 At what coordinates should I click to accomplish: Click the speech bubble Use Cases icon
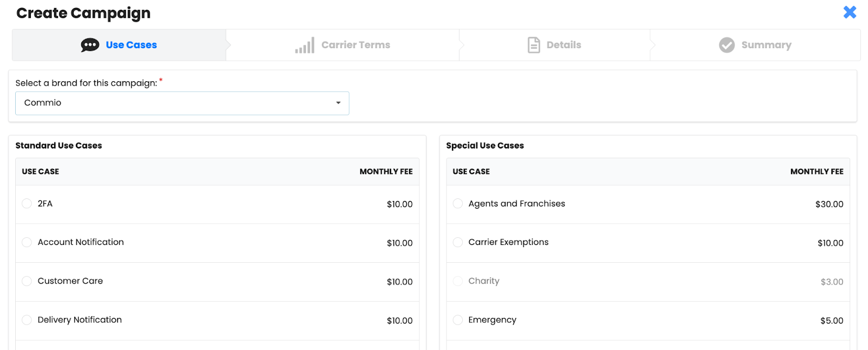pyautogui.click(x=90, y=45)
